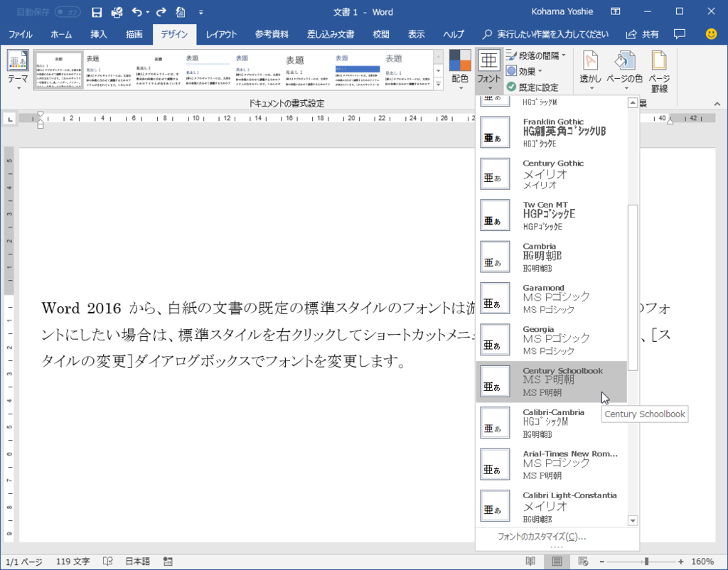Viewport: 728px width, 570px height.
Task: Select the Garamond font theme
Action: (552, 298)
